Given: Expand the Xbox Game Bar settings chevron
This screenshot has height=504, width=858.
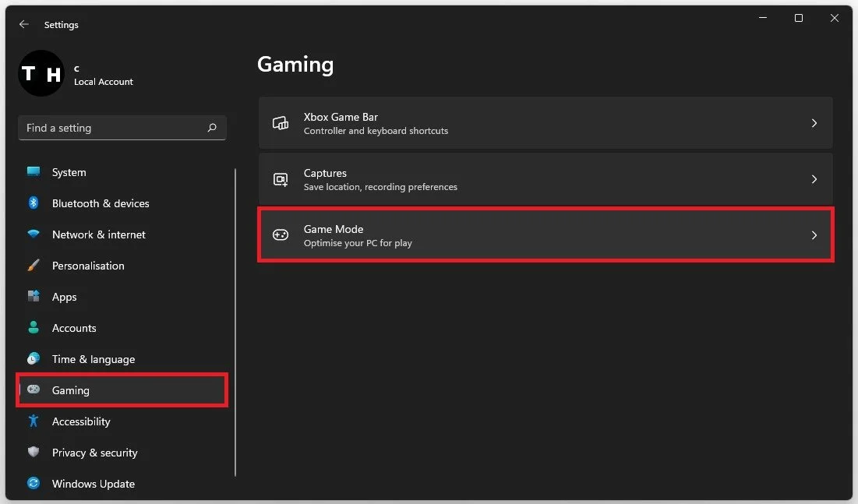Looking at the screenshot, I should [814, 122].
